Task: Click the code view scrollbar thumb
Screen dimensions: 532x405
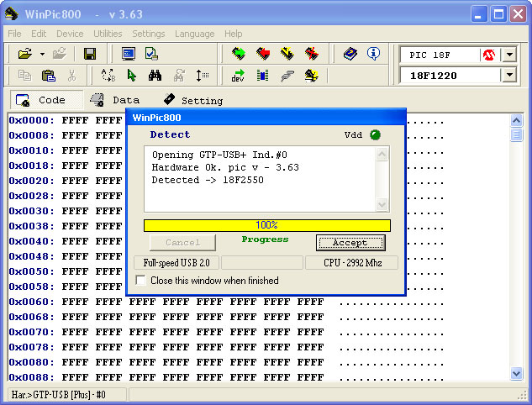Action: (516, 134)
